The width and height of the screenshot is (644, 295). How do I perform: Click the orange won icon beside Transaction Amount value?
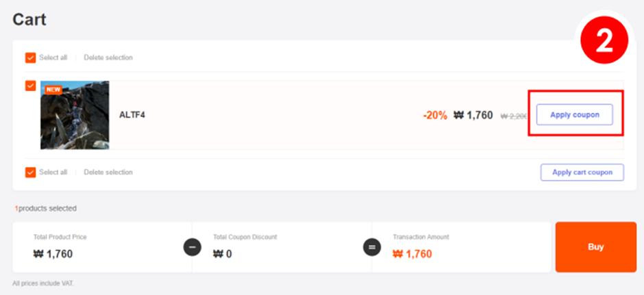(x=398, y=255)
